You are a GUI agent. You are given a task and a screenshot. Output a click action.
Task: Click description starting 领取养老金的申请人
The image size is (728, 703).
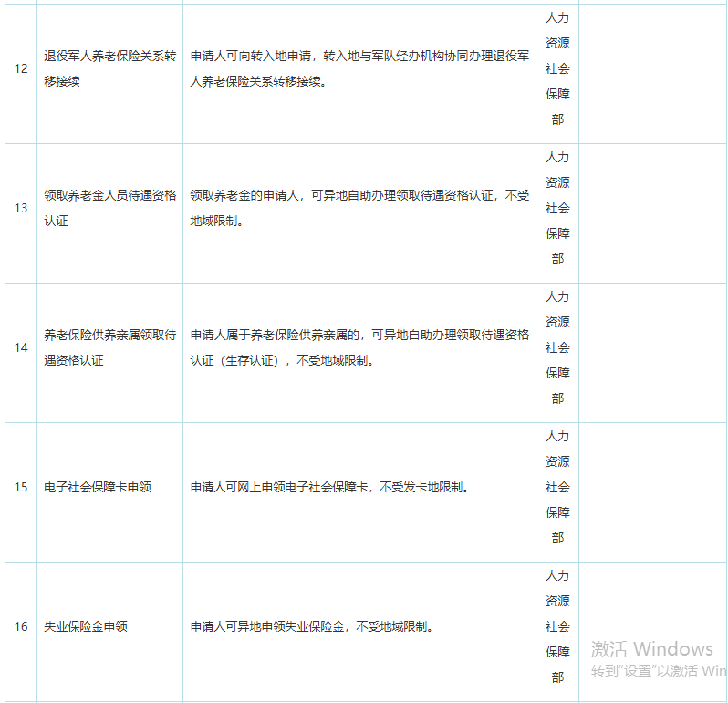click(359, 209)
